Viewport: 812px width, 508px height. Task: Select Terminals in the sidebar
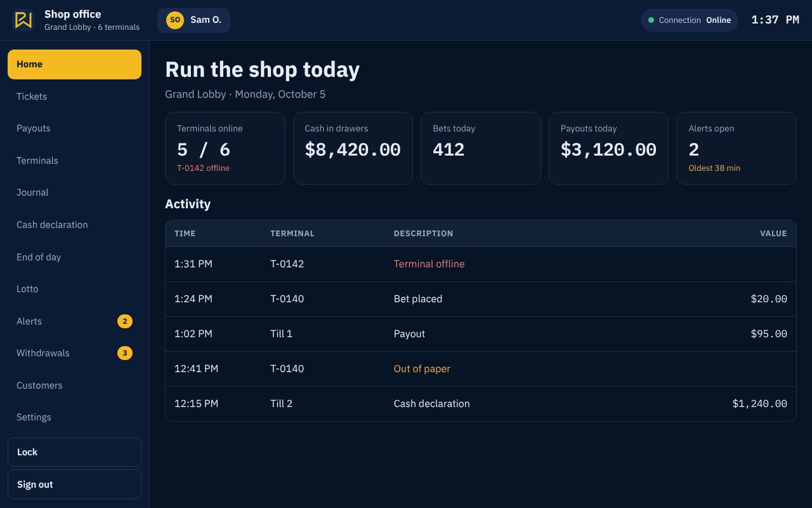74,161
